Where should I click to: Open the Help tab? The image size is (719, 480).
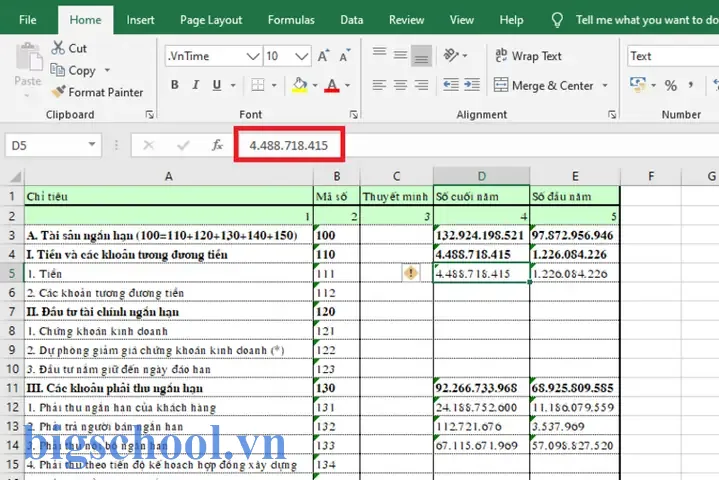pos(511,20)
